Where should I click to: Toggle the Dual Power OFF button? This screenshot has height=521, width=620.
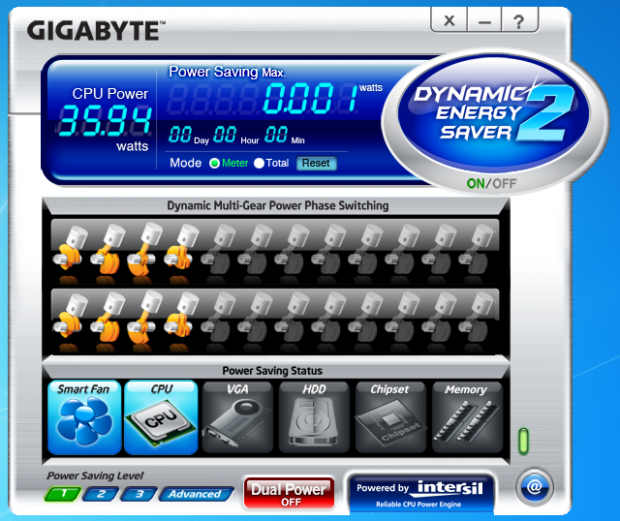tap(289, 493)
